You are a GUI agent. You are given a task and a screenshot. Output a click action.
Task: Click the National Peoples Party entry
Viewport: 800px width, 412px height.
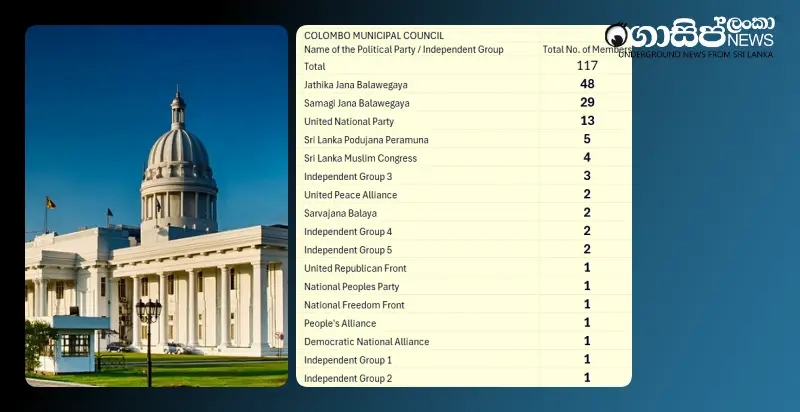coord(350,287)
